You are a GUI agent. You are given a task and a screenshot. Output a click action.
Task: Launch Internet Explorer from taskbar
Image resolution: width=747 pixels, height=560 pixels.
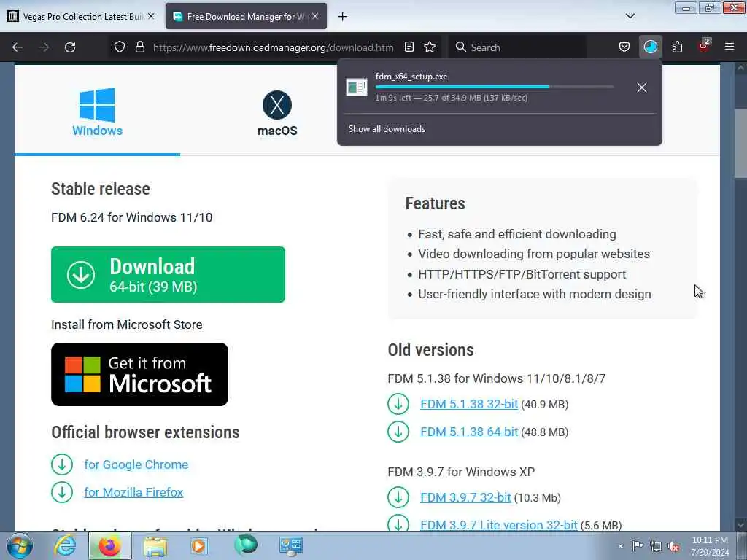tap(65, 545)
